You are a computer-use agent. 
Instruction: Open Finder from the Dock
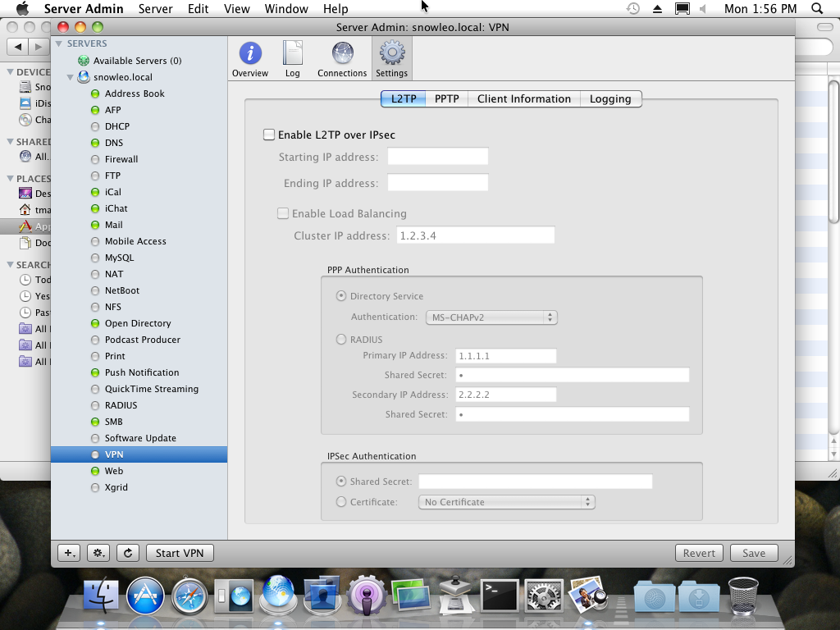(x=101, y=596)
